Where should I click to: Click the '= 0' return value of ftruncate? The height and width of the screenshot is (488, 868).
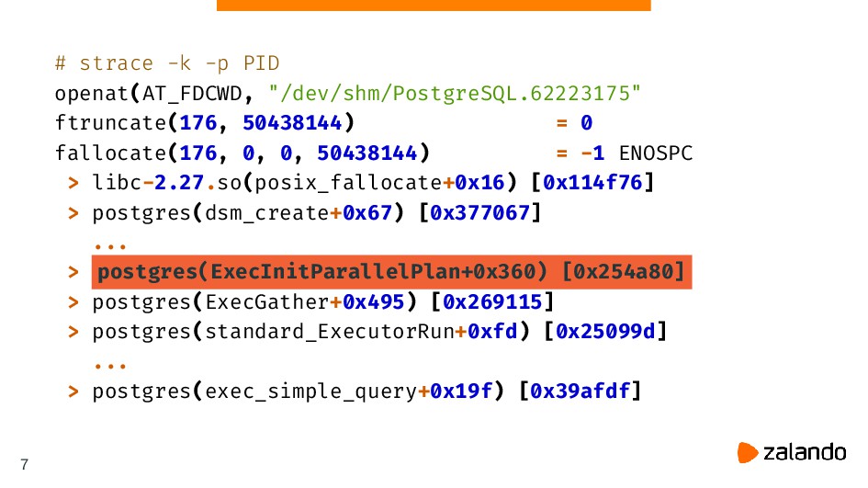point(575,123)
